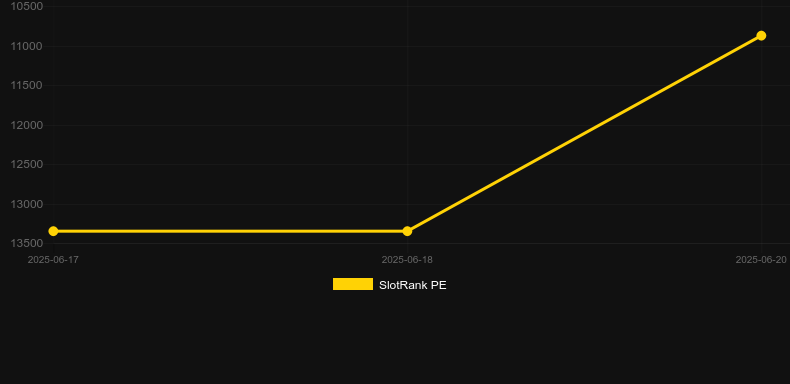The height and width of the screenshot is (384, 790).
Task: Click the 12500 y-axis label
Action: (27, 164)
